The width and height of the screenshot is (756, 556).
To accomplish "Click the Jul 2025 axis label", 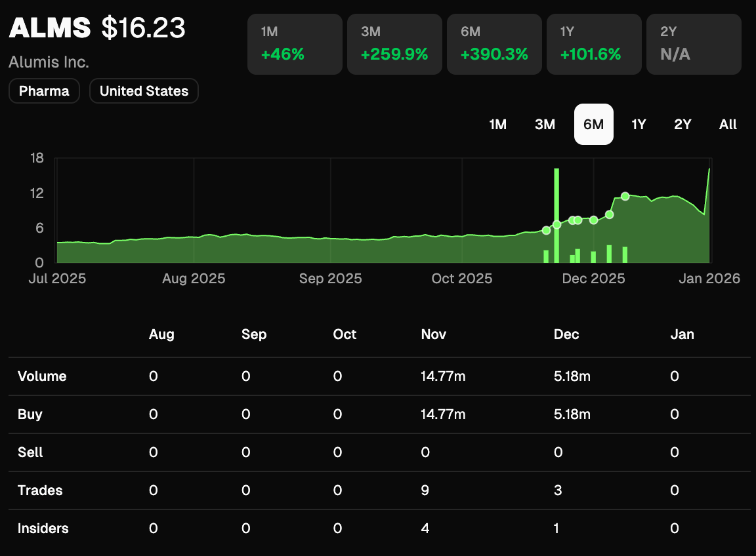I will pyautogui.click(x=57, y=278).
